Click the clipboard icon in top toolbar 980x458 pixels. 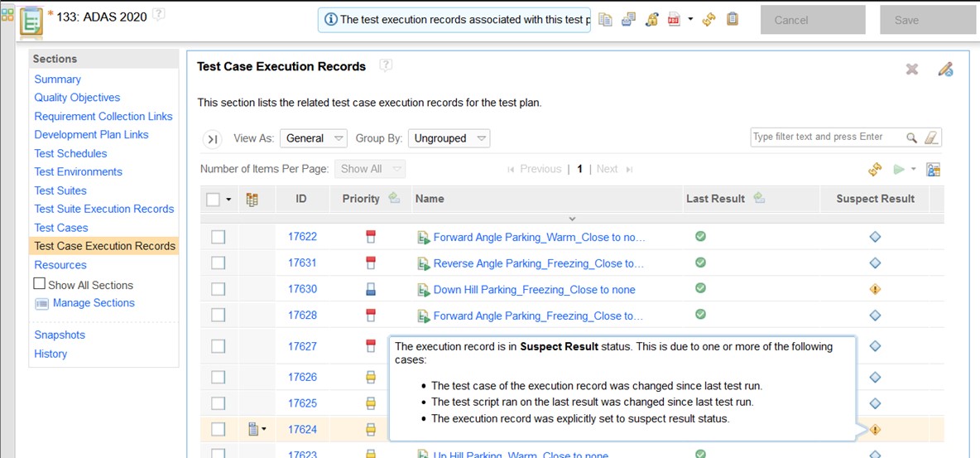732,19
